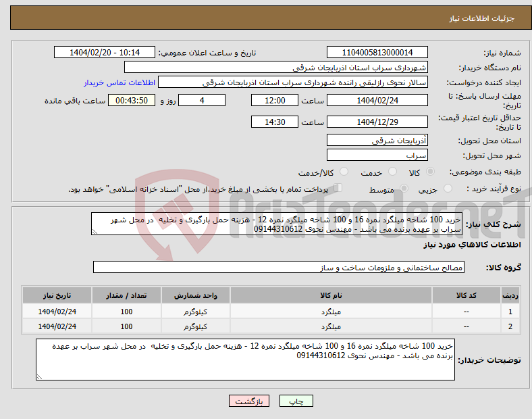Toggle the Islamic treasury payment checkbox
The width and height of the screenshot is (532, 419).
pos(338,188)
